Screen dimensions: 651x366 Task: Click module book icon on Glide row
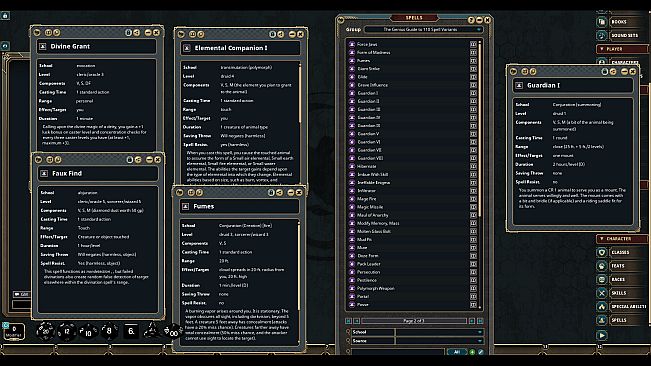click(473, 77)
